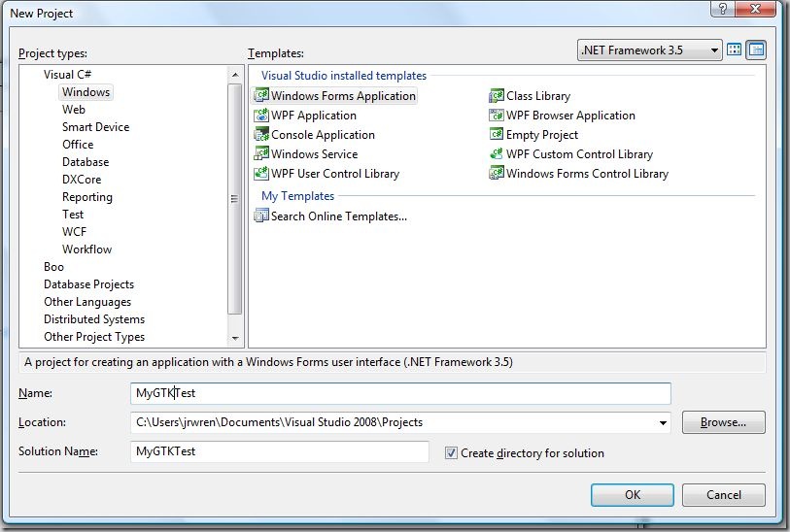This screenshot has width=790, height=532.
Task: Click the WPF Application label
Action: click(314, 116)
